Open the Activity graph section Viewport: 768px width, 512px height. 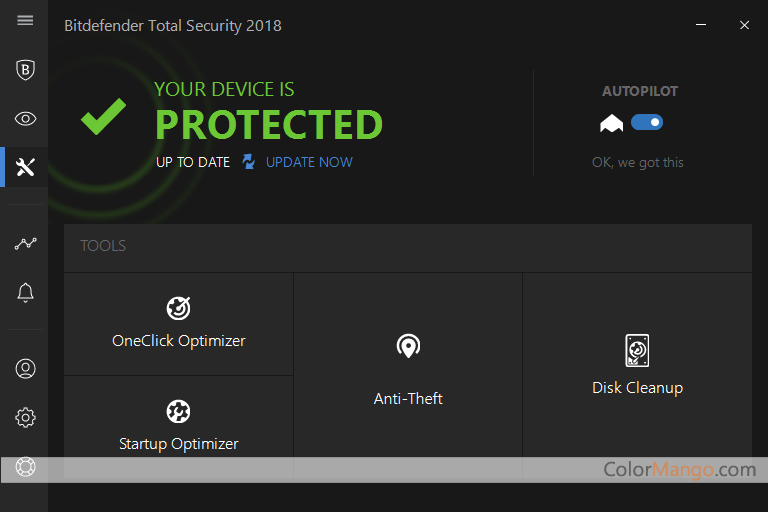click(25, 243)
